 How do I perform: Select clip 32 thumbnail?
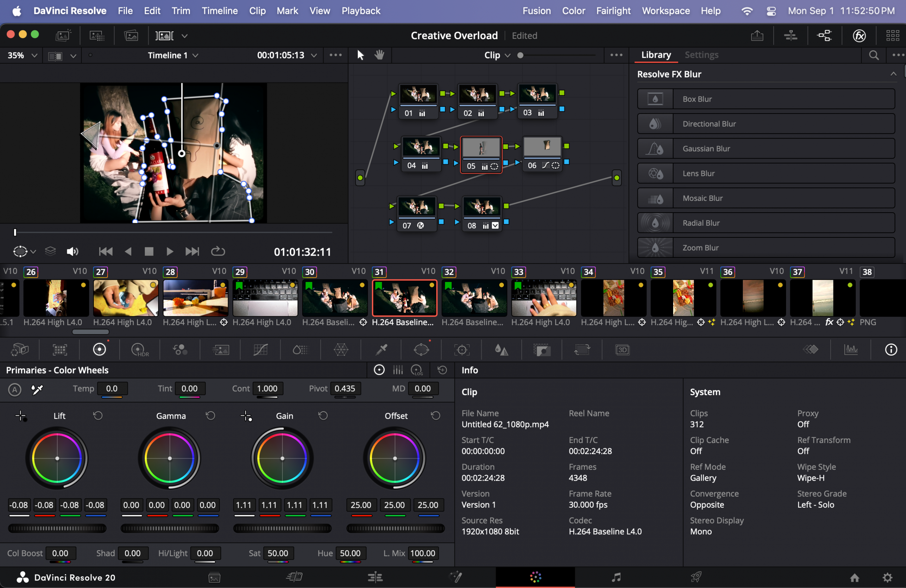[474, 298]
